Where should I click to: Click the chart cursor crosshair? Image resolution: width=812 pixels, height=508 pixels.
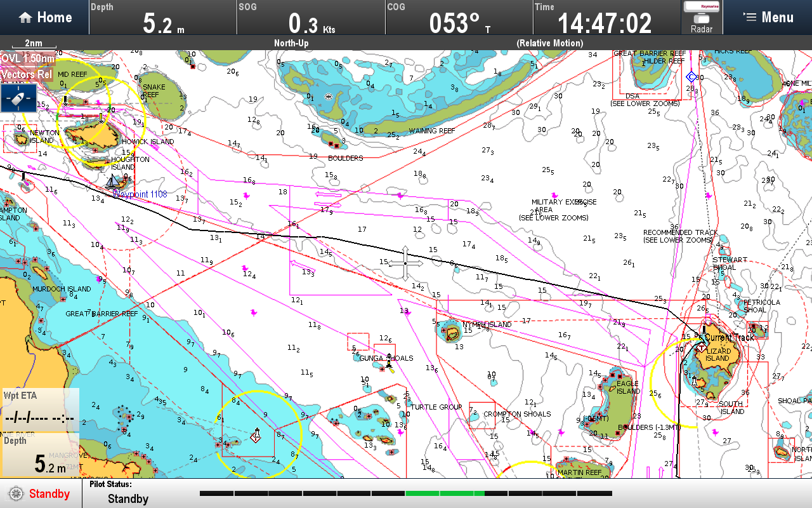coord(405,263)
